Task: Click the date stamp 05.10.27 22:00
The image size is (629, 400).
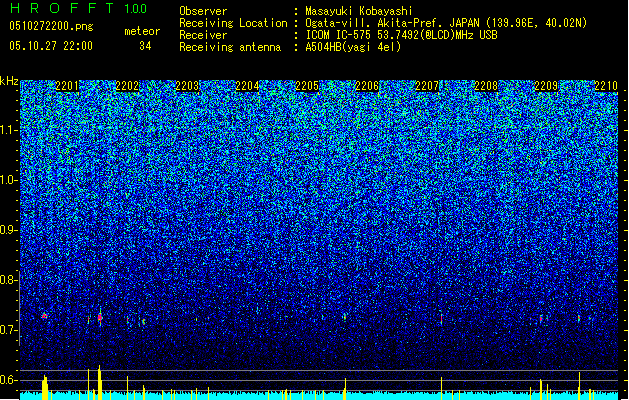Action: coord(51,46)
